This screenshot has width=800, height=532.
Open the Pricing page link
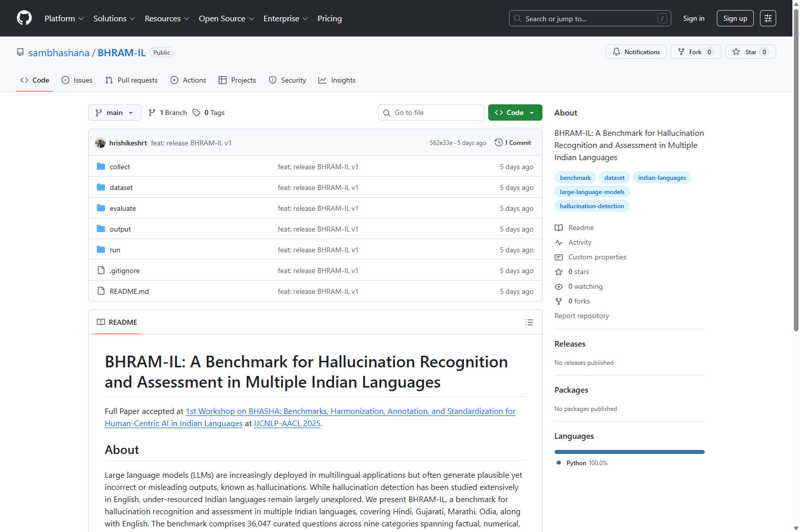point(330,18)
